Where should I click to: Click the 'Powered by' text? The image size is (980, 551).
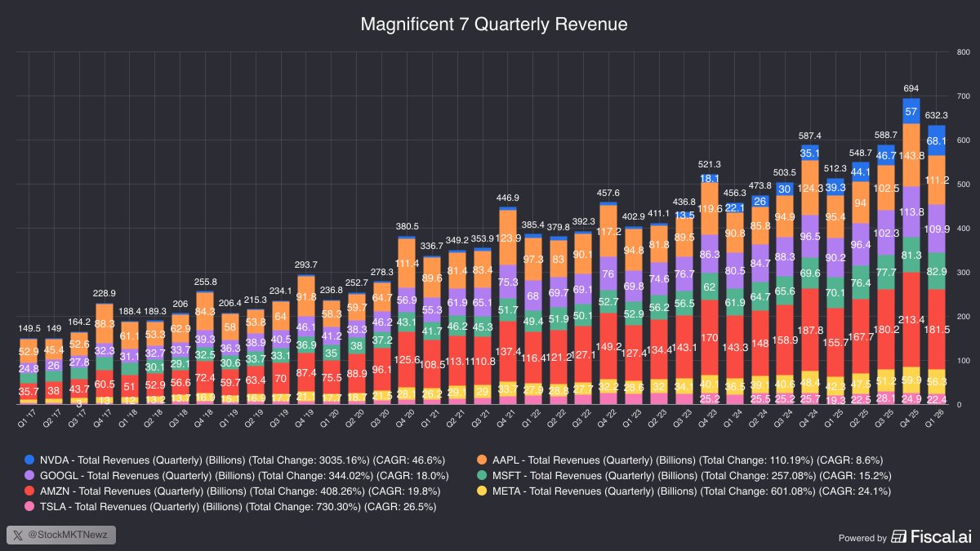[x=862, y=538]
